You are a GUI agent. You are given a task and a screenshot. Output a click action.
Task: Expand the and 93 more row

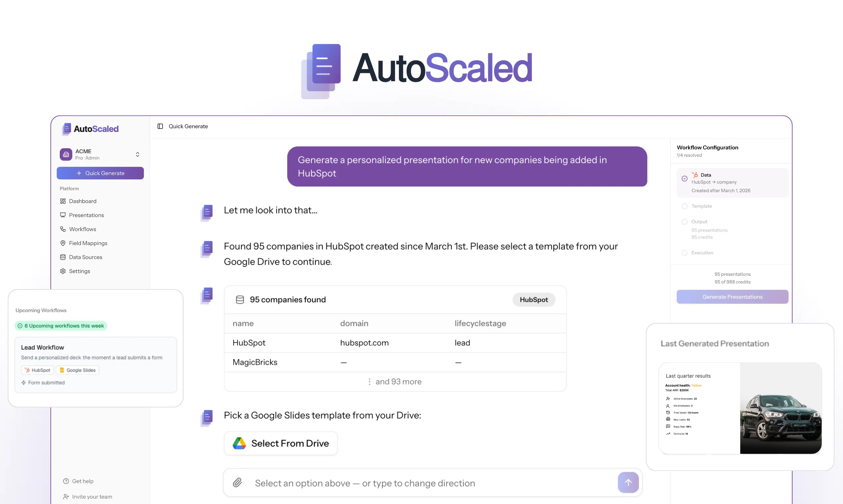click(x=395, y=382)
